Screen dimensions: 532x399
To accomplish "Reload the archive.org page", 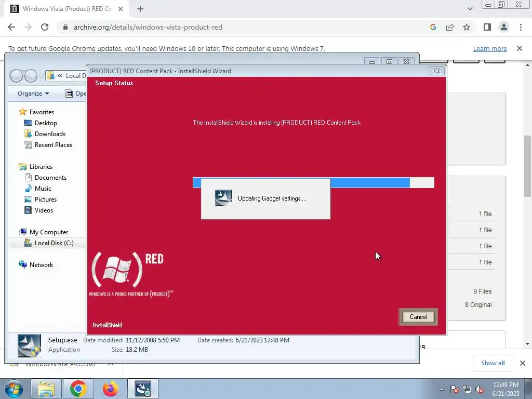I will (x=45, y=27).
